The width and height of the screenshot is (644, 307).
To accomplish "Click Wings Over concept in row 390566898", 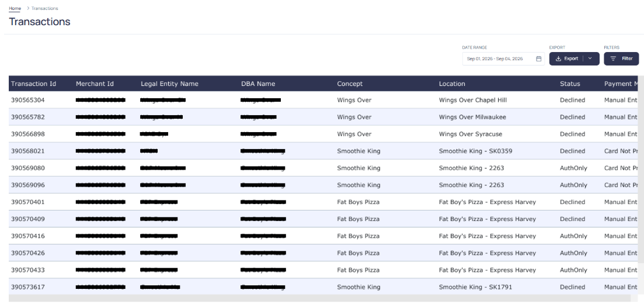I will pos(354,134).
